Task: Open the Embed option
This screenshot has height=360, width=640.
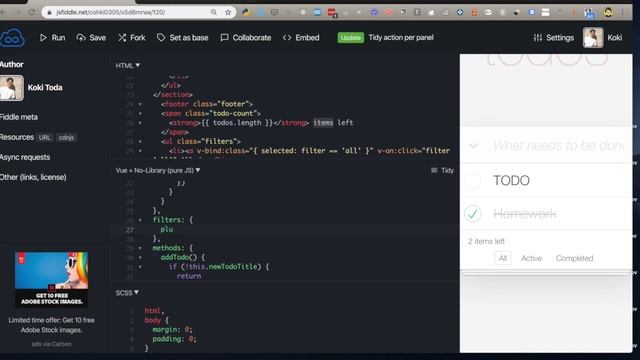Action: pyautogui.click(x=301, y=38)
